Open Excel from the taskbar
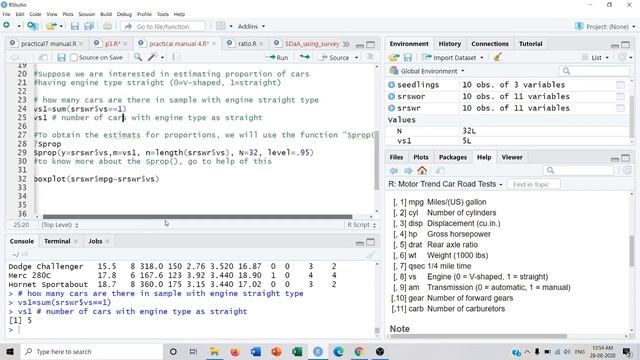Viewport: 640px width, 360px height. point(297,351)
